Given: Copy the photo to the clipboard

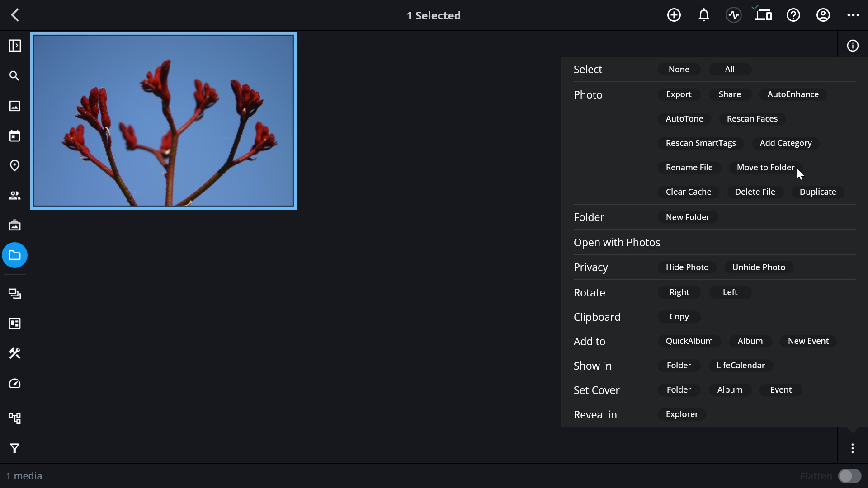Looking at the screenshot, I should 679,316.
